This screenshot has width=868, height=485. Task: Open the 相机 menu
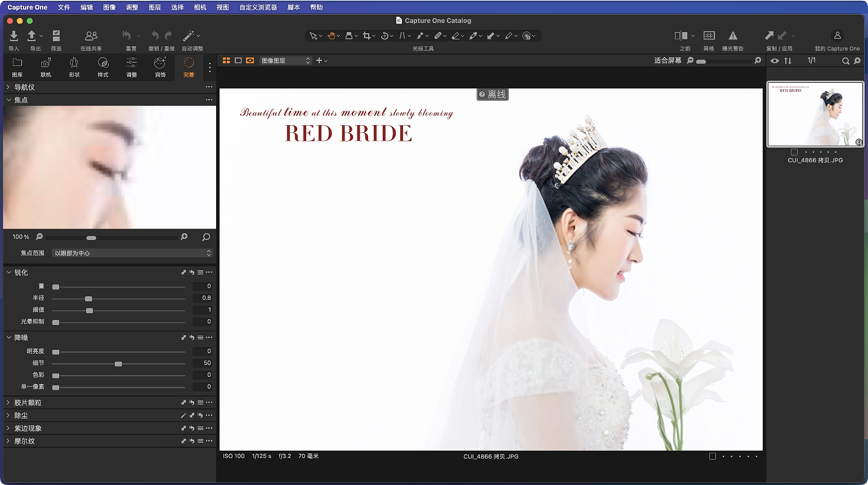(x=200, y=7)
